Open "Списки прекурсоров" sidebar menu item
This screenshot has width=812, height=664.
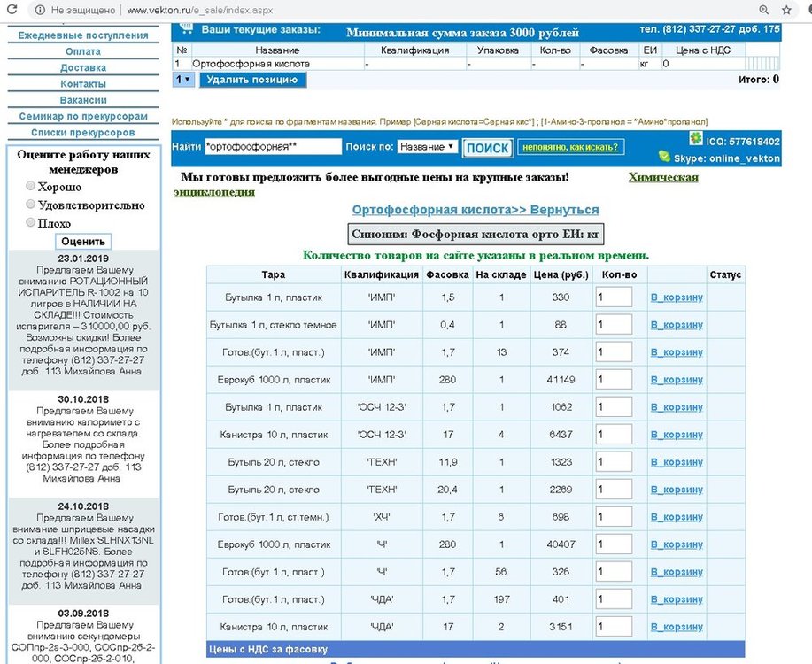pos(83,133)
